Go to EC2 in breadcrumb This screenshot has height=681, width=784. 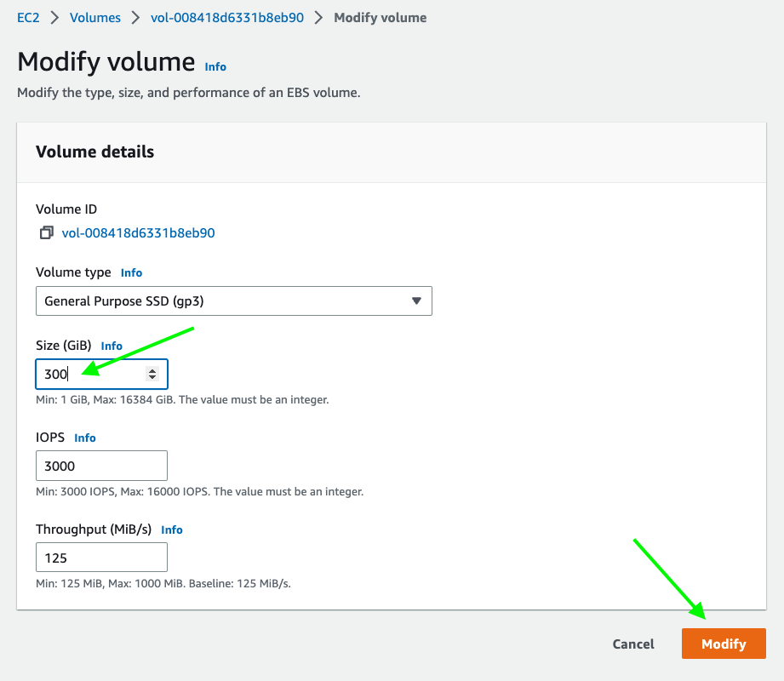(28, 17)
